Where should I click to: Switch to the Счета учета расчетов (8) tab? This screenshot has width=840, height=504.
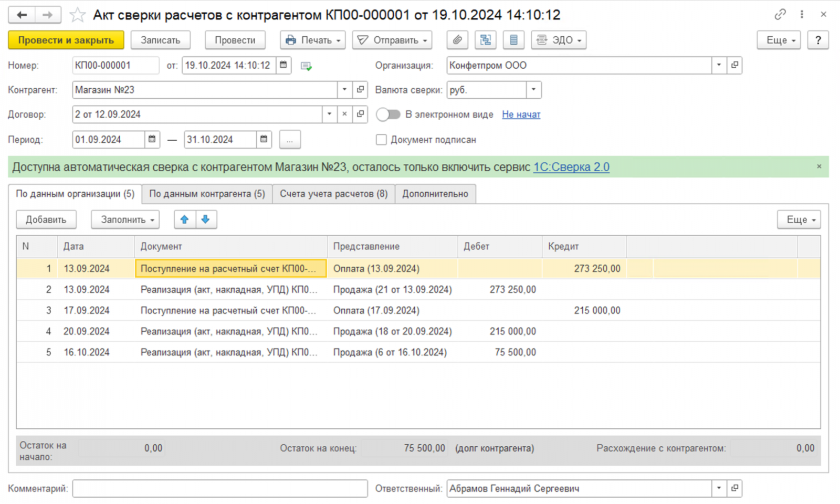(x=333, y=194)
